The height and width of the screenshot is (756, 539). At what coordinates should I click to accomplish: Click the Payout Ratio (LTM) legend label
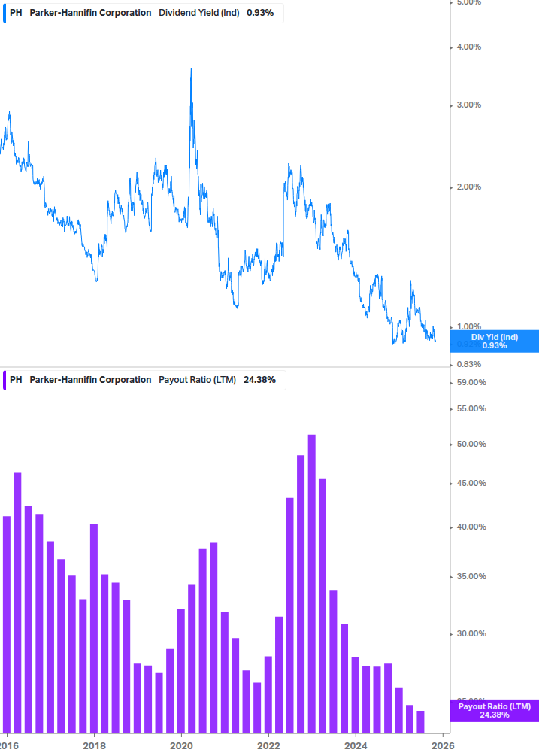pyautogui.click(x=198, y=380)
